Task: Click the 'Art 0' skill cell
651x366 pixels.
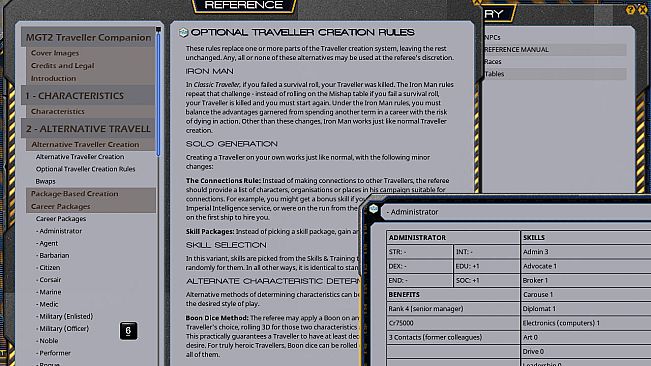Action: [x=586, y=337]
